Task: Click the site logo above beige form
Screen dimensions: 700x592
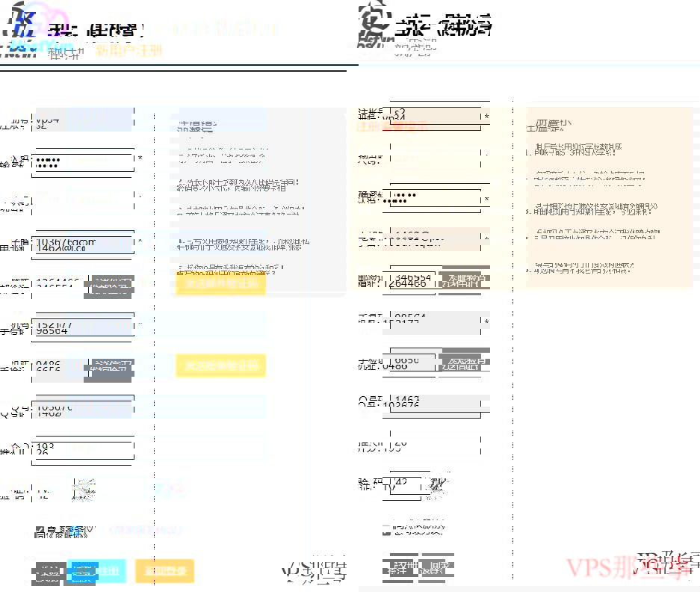Action: click(375, 24)
